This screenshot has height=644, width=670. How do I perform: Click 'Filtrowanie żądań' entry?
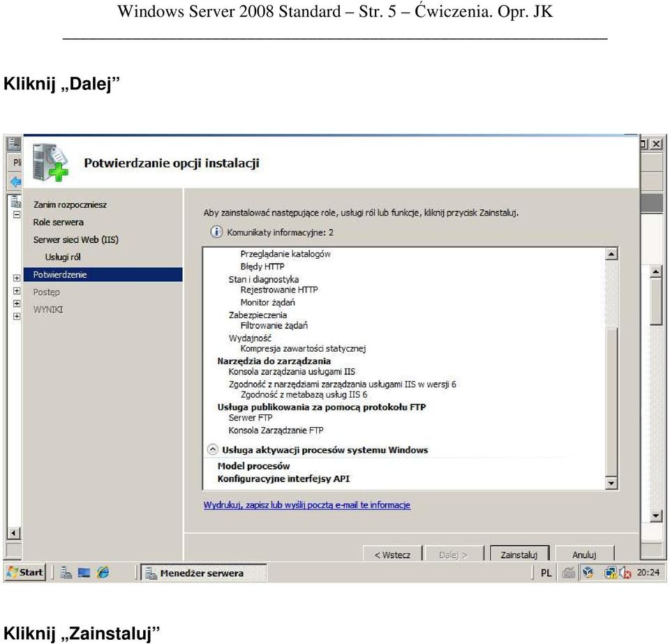coord(274,325)
